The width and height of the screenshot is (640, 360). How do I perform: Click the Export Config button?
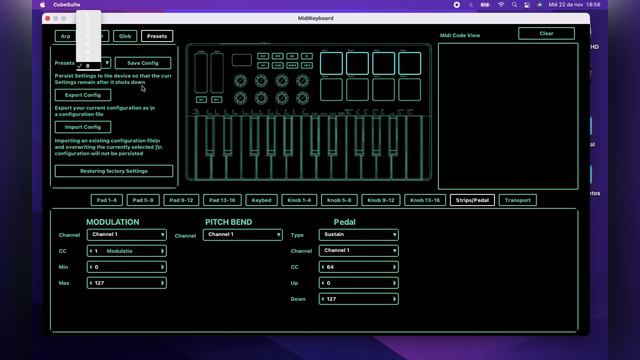[83, 95]
